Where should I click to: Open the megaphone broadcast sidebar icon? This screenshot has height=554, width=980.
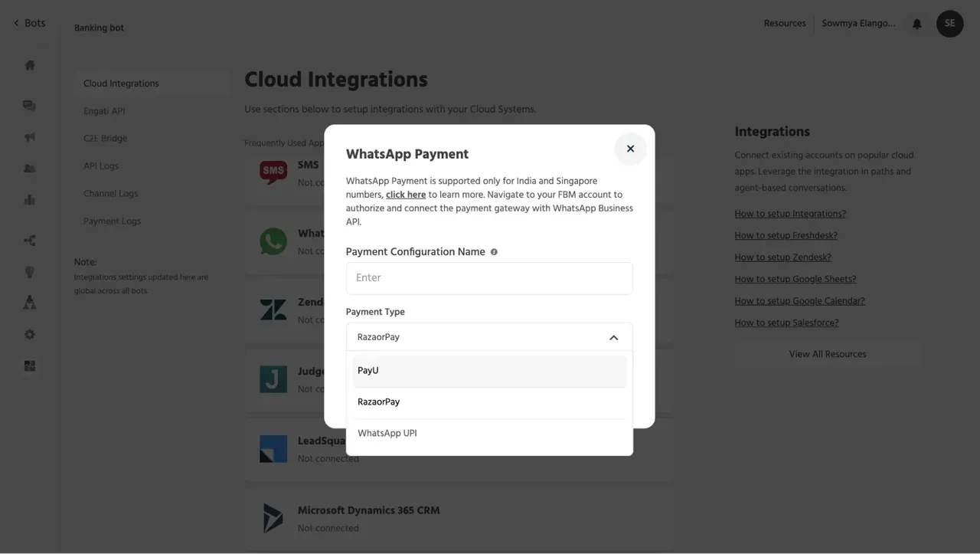[30, 137]
